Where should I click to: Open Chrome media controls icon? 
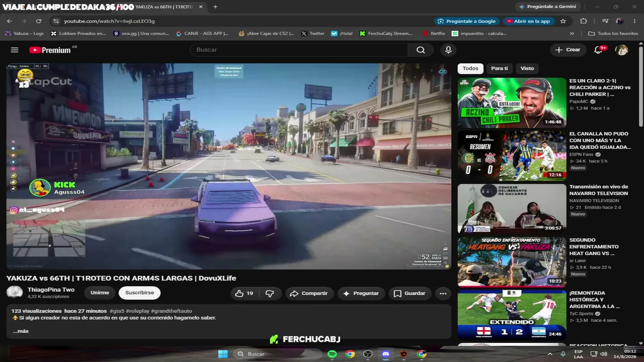pos(605,21)
